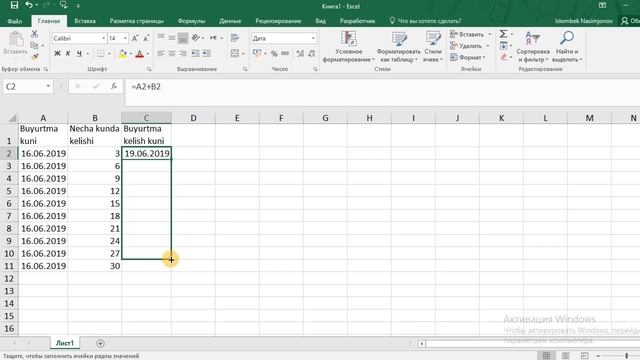Click account name Islombek Nasimjonov
Viewport: 640px width, 360px height.
pyautogui.click(x=583, y=21)
